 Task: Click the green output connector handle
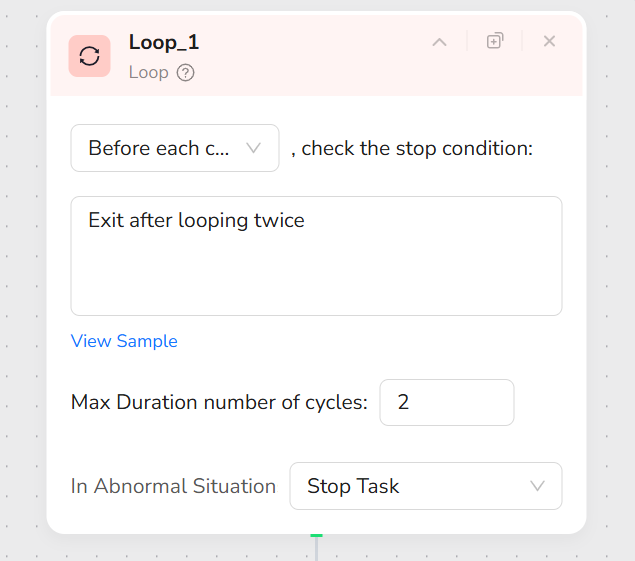316,535
